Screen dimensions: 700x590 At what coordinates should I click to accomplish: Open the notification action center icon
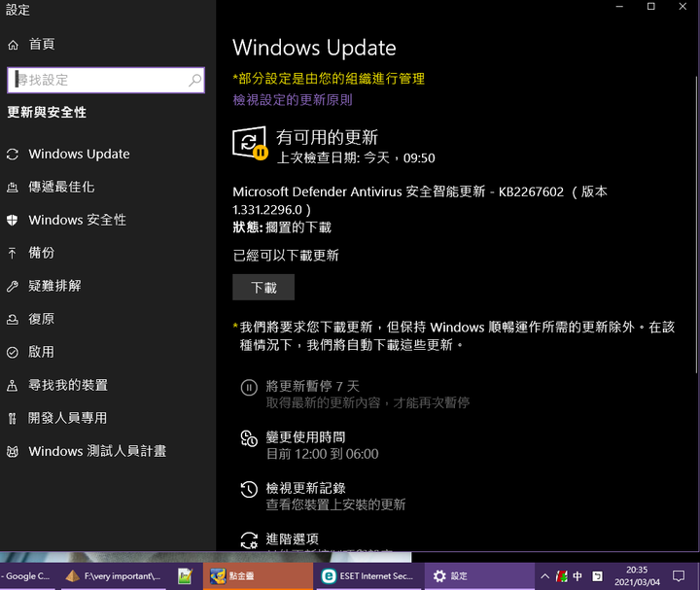click(x=679, y=576)
